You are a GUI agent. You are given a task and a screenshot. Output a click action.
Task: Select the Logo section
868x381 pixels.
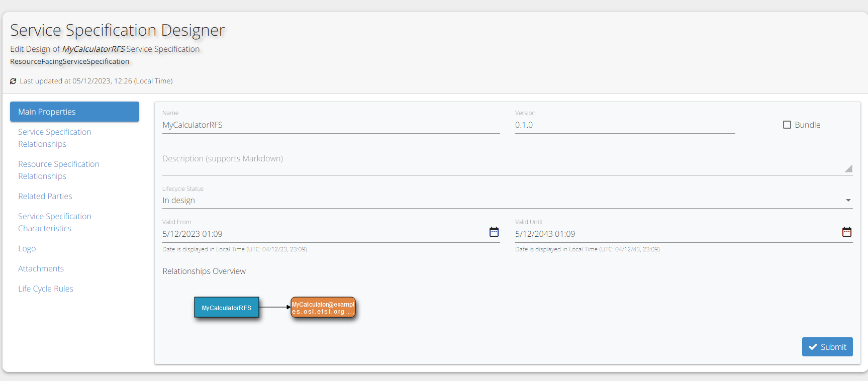pyautogui.click(x=27, y=248)
